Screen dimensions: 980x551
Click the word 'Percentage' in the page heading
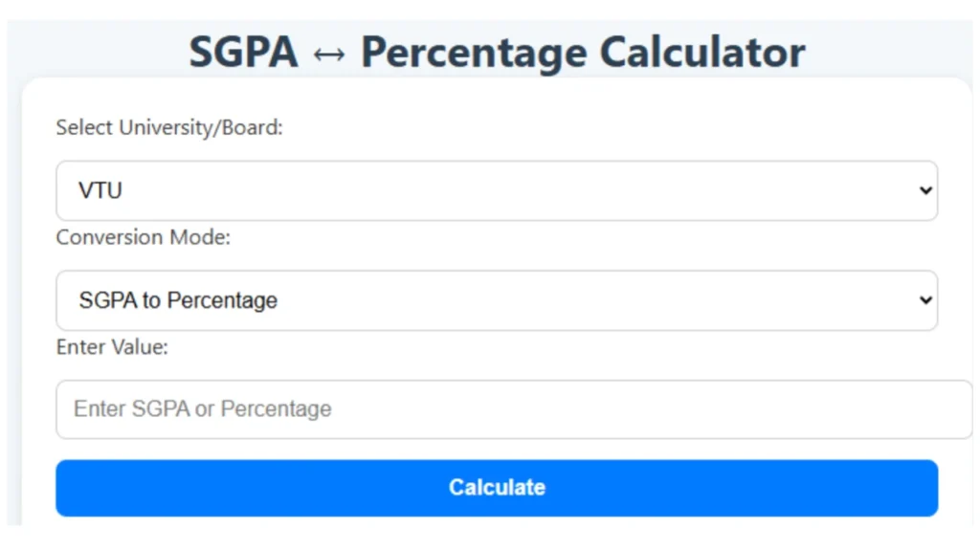(474, 54)
